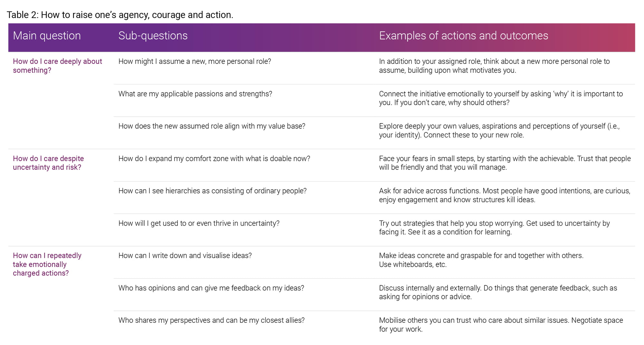Viewport: 644px width, 345px height.
Task: Select sub-question 'How might I assume a new, more personal role?'
Action: click(195, 61)
